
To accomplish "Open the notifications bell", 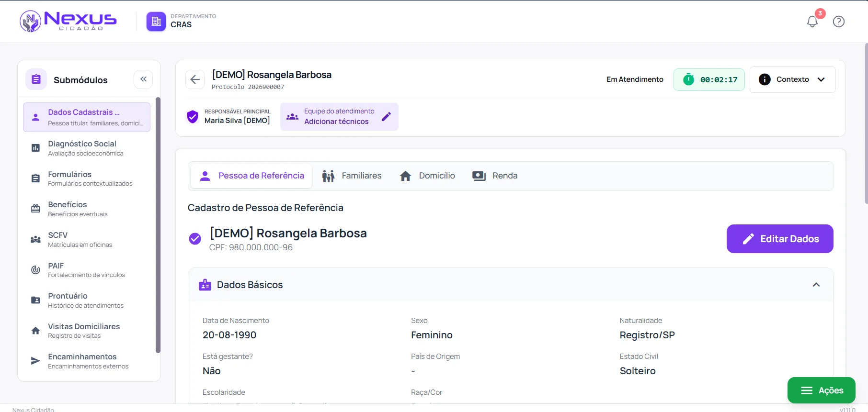I will coord(812,22).
